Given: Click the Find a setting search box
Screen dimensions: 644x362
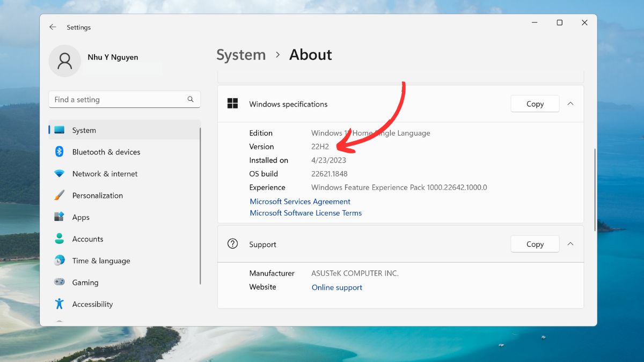Looking at the screenshot, I should tap(125, 99).
